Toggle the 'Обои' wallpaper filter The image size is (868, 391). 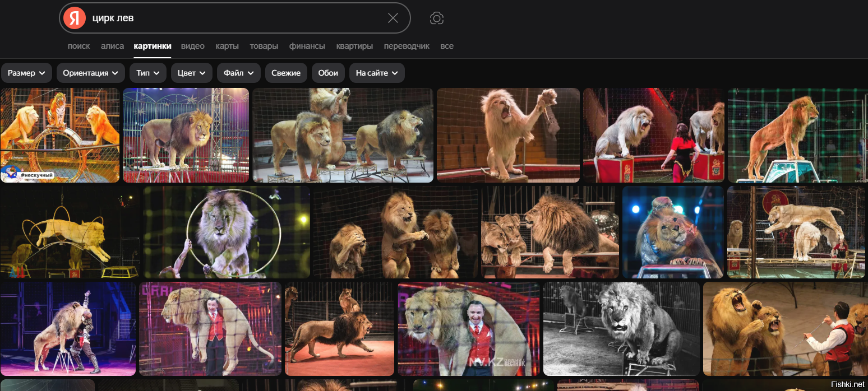click(x=328, y=73)
